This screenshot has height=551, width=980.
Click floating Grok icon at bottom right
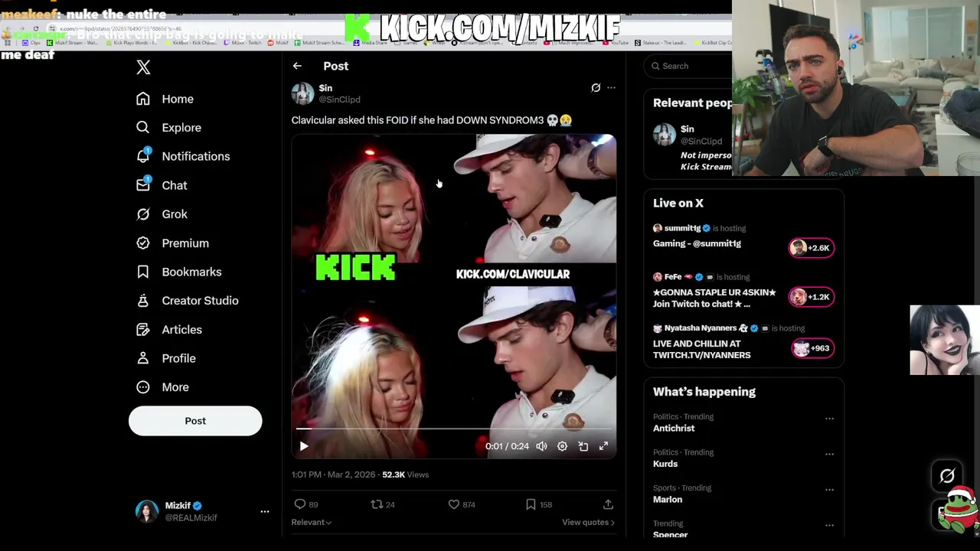[x=947, y=476]
